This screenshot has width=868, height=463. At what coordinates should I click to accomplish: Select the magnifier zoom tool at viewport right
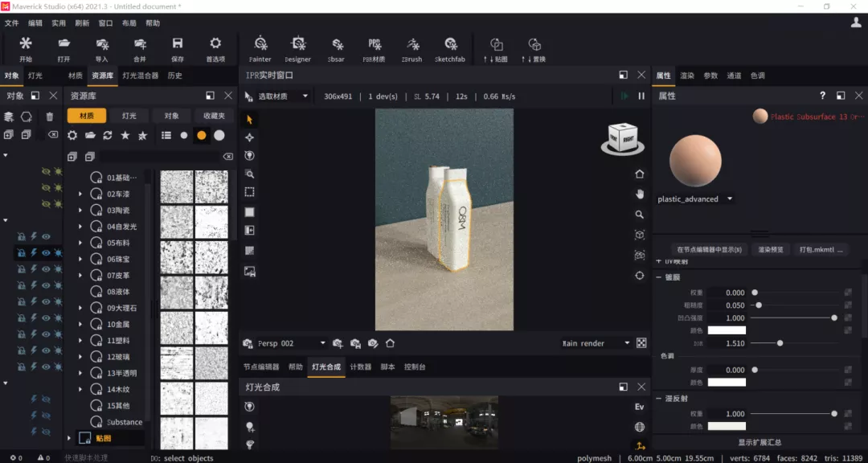coord(640,215)
